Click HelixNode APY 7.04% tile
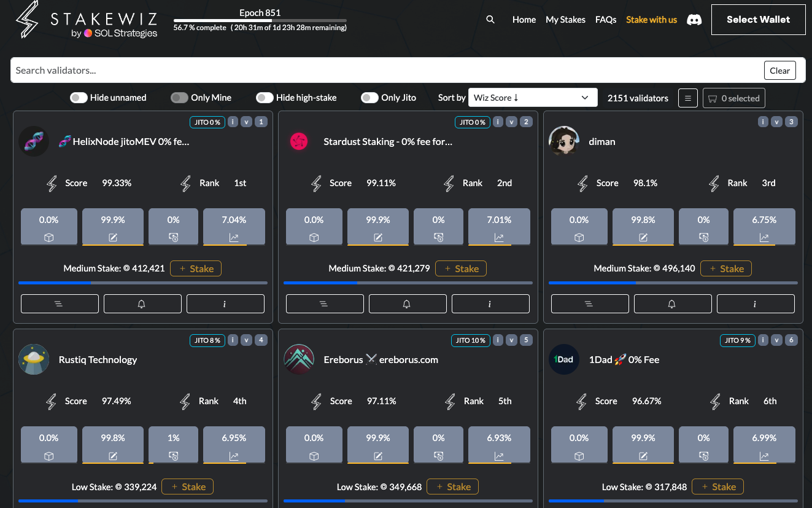812x508 pixels. click(x=234, y=227)
